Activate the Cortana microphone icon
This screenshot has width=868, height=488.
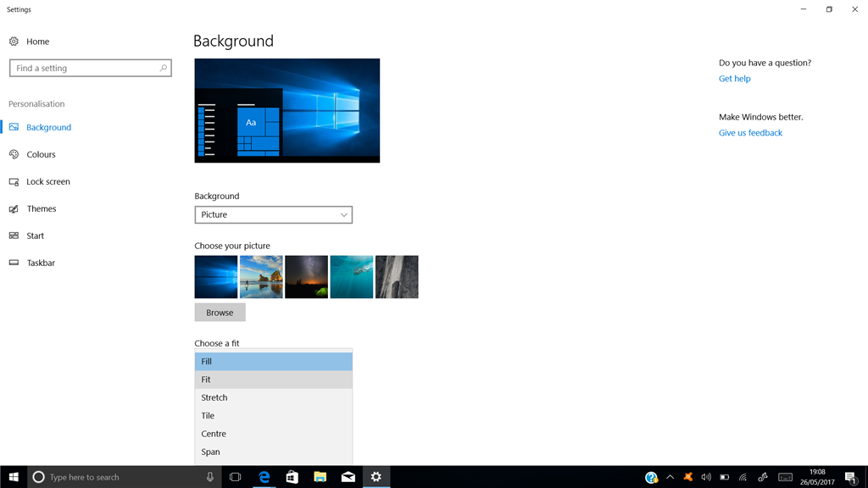pos(210,477)
